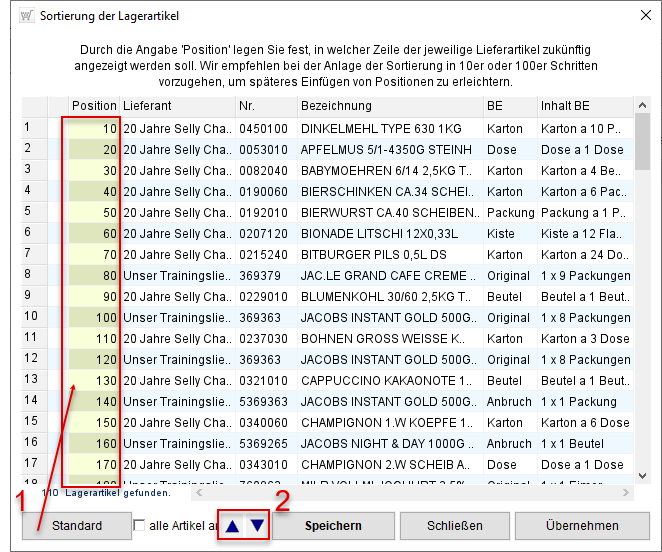Select position cell with value 50
This screenshot has height=552, width=662.
click(94, 212)
